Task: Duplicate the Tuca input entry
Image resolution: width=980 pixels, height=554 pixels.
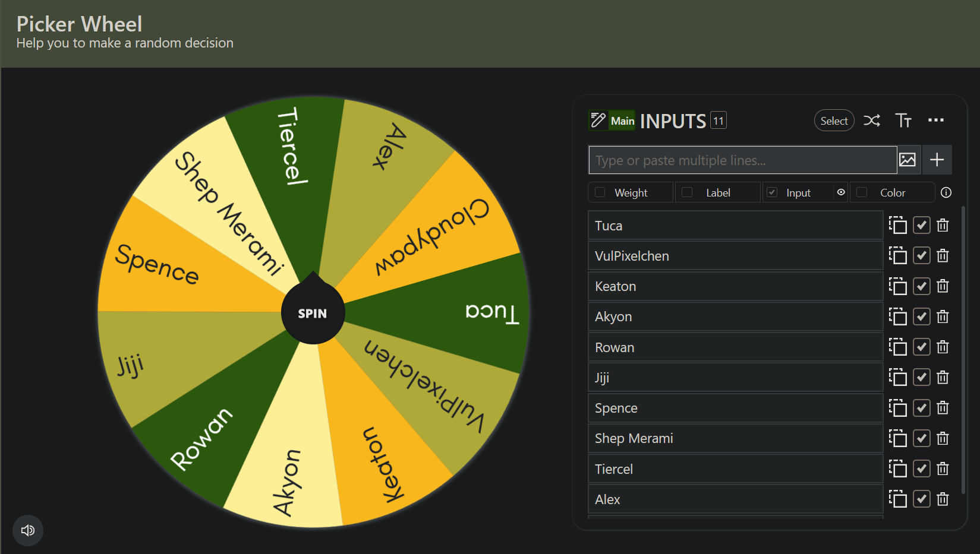Action: 897,226
